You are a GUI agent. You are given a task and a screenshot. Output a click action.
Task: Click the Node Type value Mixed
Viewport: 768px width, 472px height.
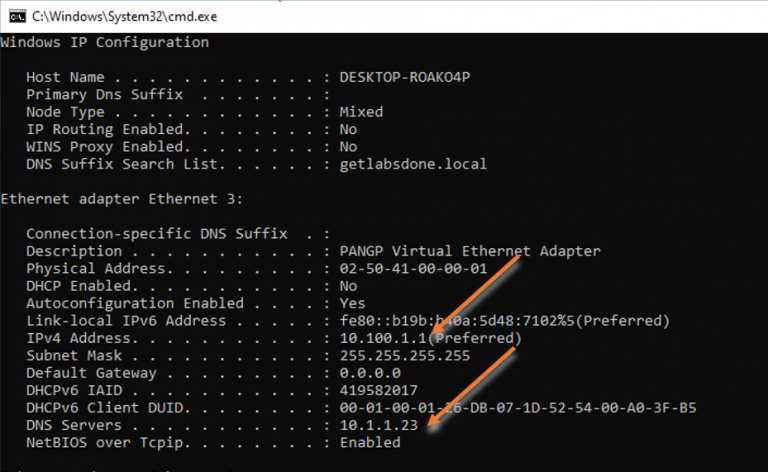pos(361,112)
